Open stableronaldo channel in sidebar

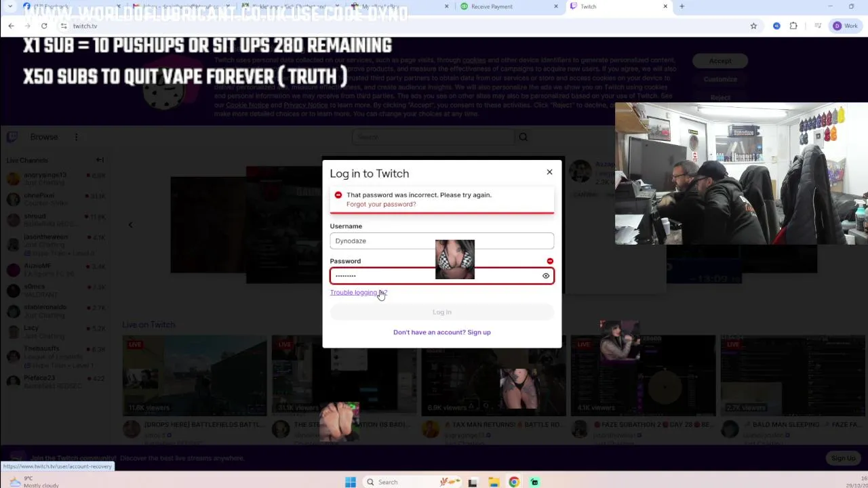[54, 311]
